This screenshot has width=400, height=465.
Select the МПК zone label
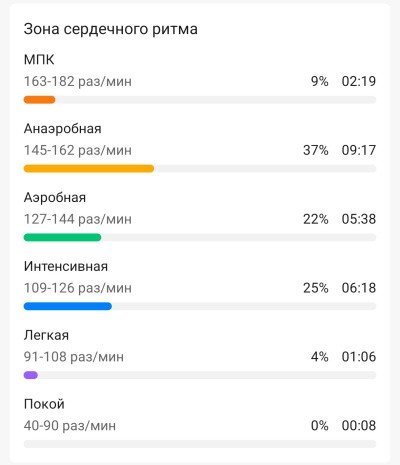(x=39, y=60)
